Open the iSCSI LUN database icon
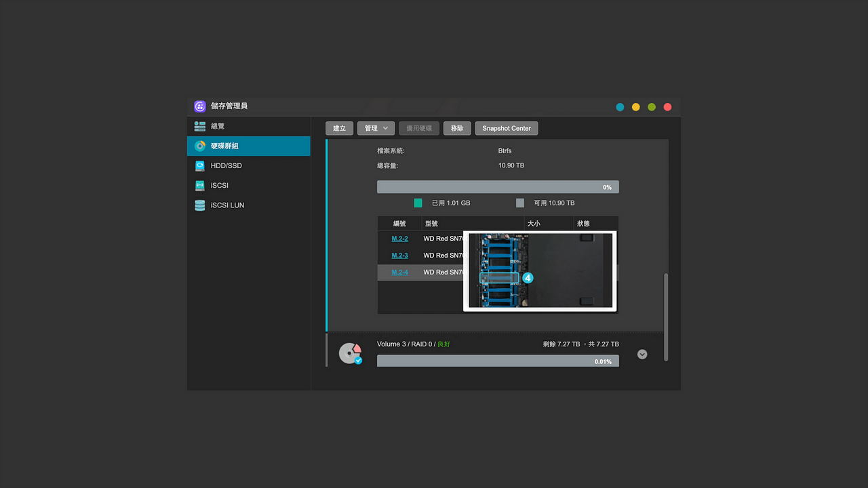The width and height of the screenshot is (868, 488). pyautogui.click(x=200, y=205)
